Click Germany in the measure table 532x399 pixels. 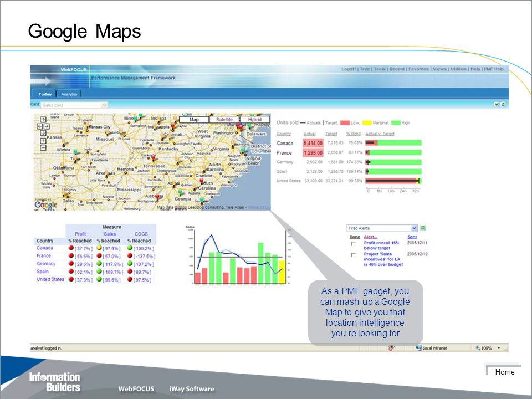tap(46, 264)
